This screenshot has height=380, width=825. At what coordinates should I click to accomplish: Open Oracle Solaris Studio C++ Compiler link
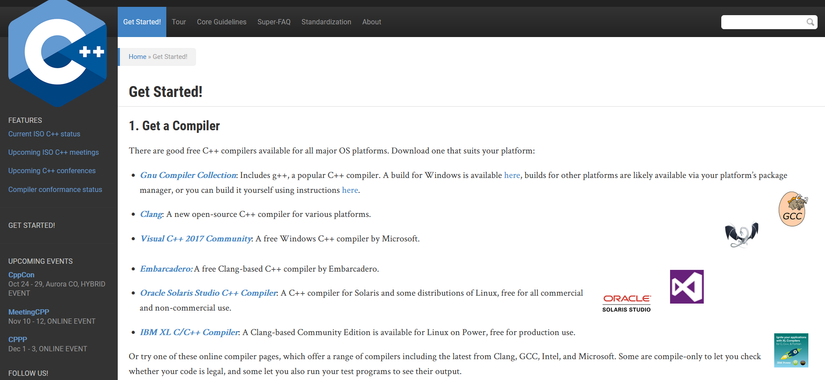point(208,293)
